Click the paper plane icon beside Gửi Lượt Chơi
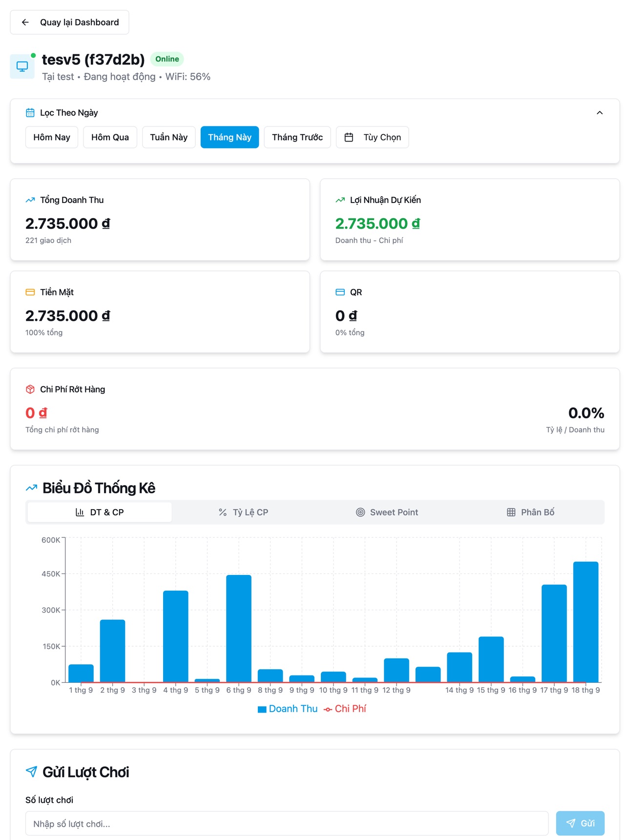Viewport: 630px width, 840px height. (x=31, y=772)
